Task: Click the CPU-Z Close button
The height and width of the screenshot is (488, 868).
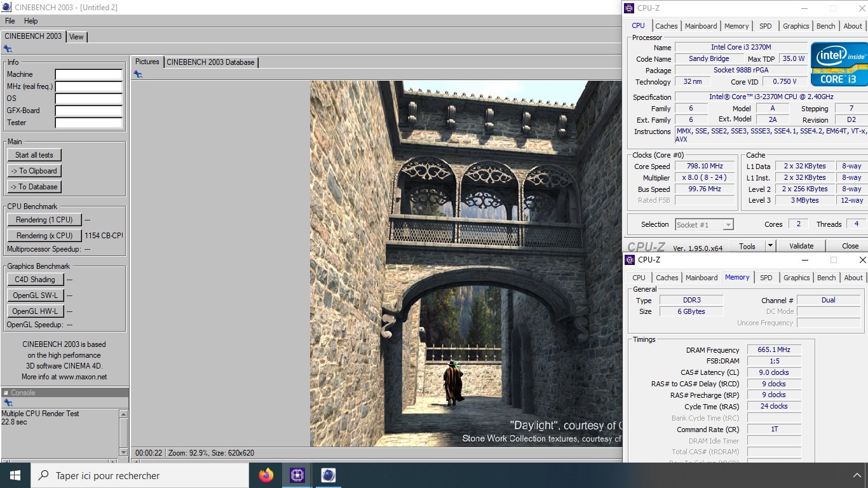Action: [850, 246]
